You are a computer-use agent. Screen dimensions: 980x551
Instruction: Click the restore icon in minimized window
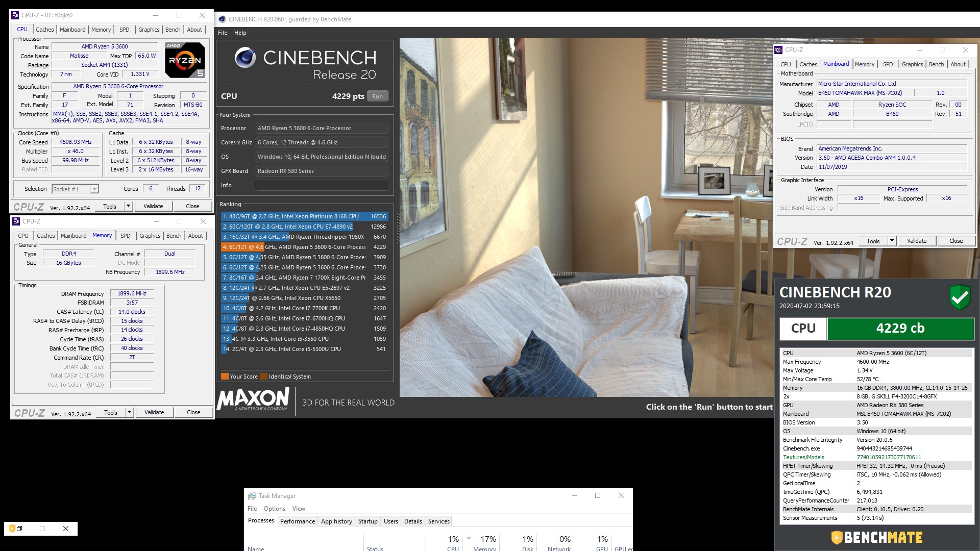pos(19,529)
